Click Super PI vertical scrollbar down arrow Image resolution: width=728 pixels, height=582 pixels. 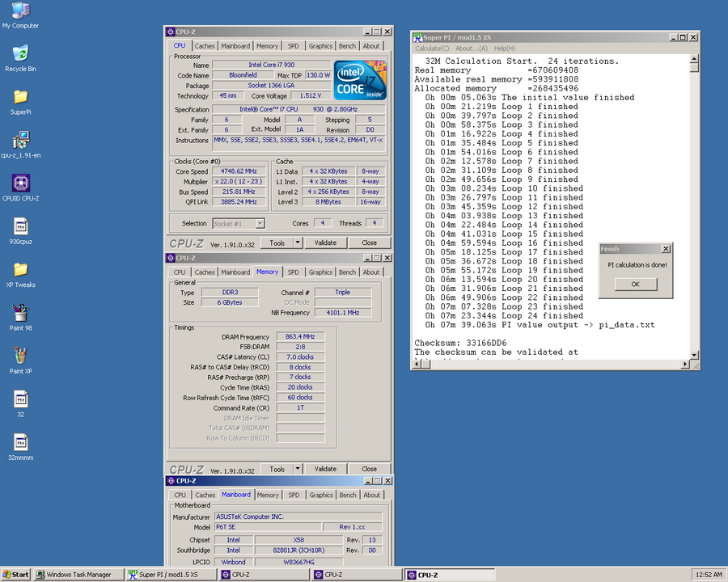(x=694, y=356)
